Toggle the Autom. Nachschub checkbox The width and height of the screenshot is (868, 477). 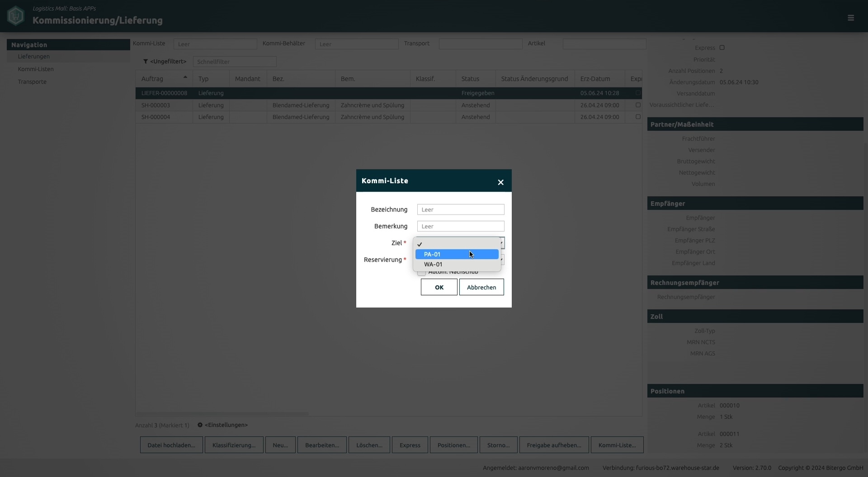(421, 272)
